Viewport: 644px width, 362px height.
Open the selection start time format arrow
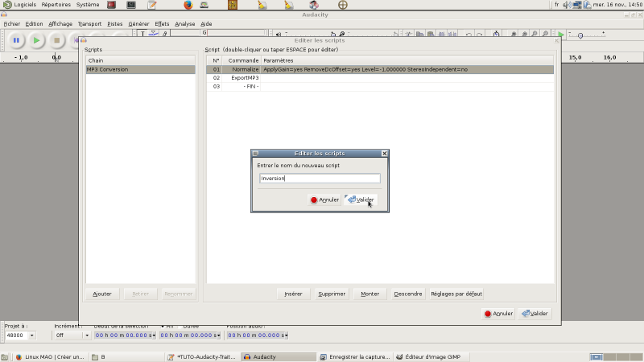coord(154,335)
